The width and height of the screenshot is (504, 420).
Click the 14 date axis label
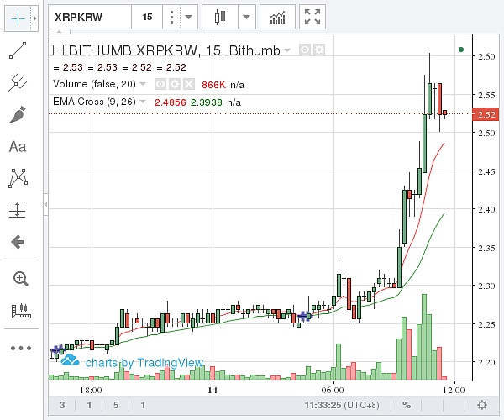coord(213,390)
